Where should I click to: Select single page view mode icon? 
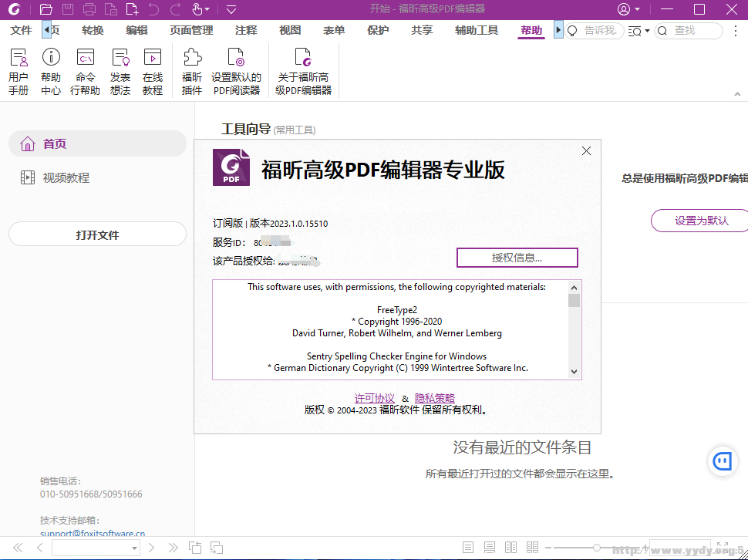468,548
